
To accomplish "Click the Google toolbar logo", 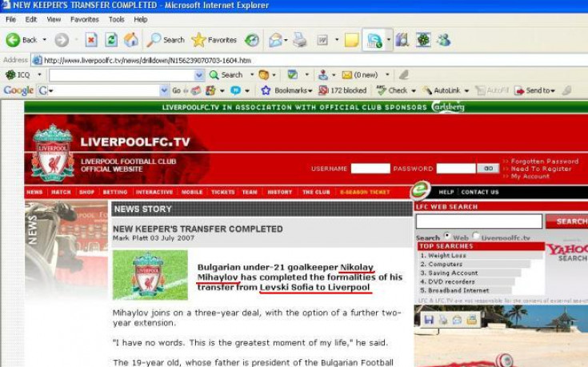I will (x=18, y=90).
